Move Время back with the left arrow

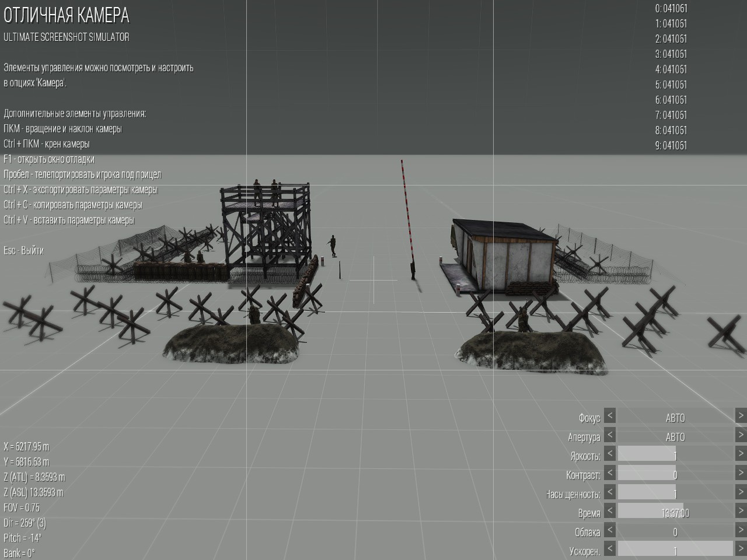point(609,511)
